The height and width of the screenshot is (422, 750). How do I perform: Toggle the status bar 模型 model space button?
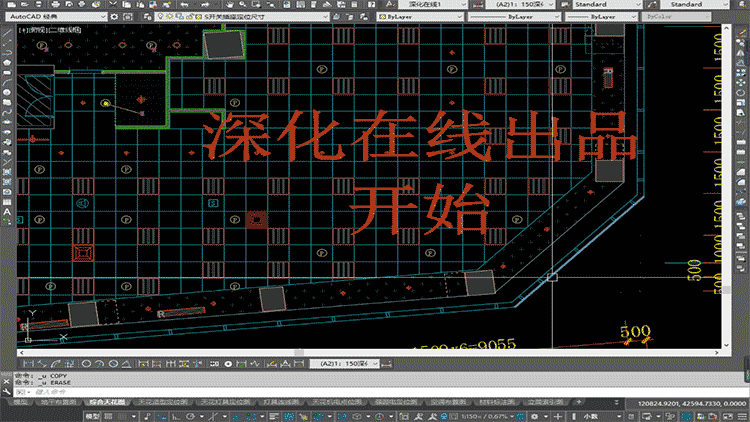(x=92, y=416)
